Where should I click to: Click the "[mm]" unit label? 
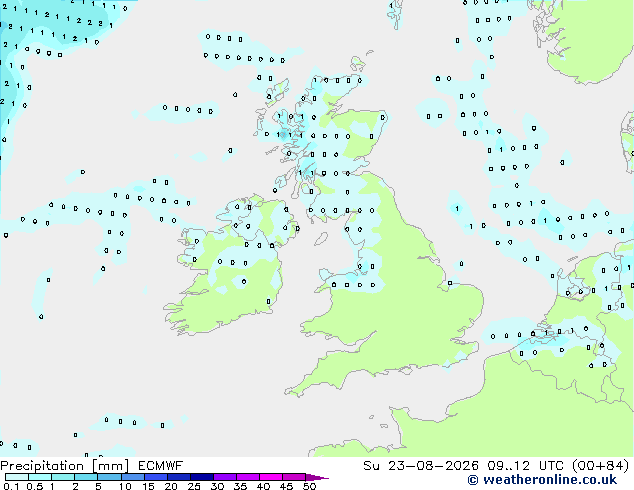(110, 466)
